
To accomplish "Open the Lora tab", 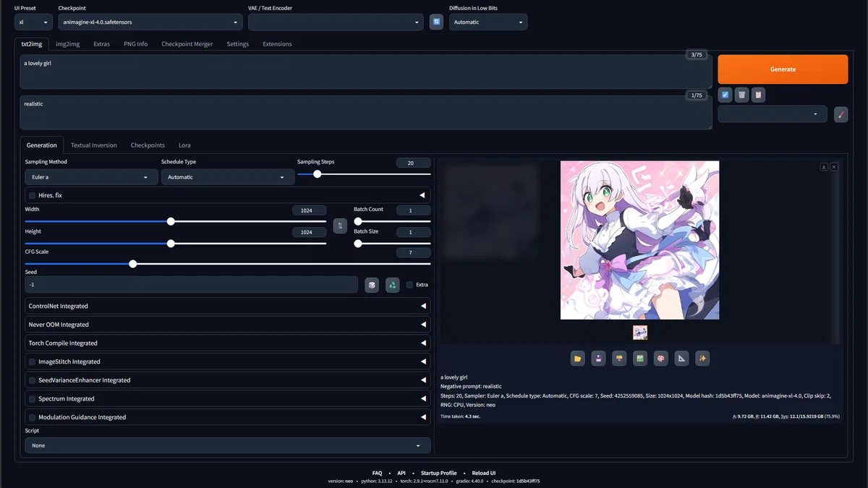I will tap(184, 145).
